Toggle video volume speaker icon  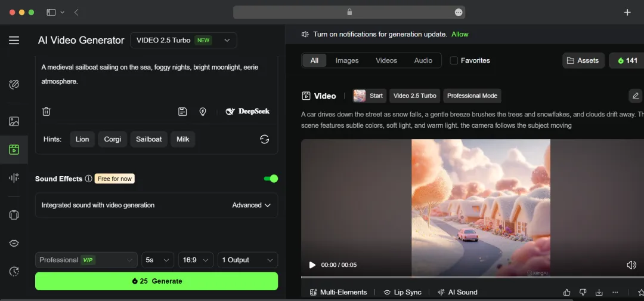pos(631,265)
